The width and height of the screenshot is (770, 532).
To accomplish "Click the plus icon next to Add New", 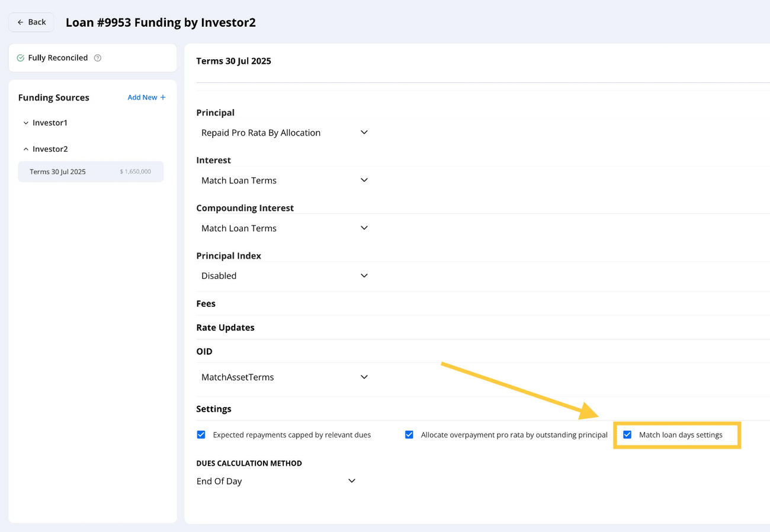I will (163, 97).
